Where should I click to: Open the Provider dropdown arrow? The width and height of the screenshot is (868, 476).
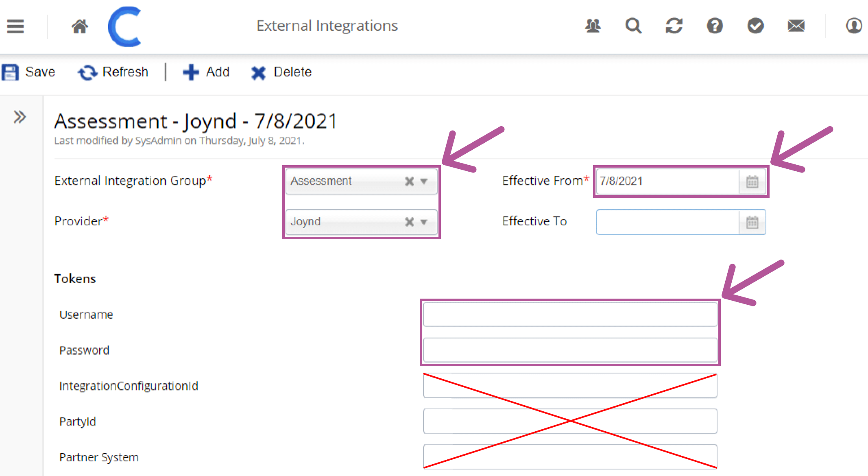click(424, 222)
